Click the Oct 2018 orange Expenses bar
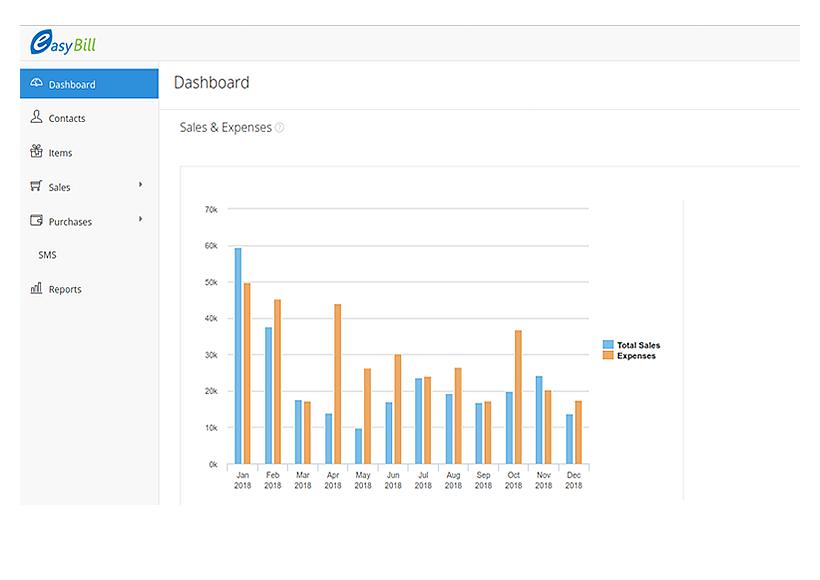Screen dimensions: 820x580 tap(518, 397)
